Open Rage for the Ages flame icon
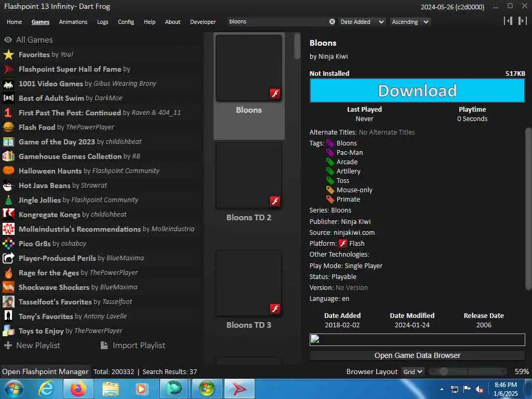This screenshot has width=532, height=399. (x=8, y=273)
